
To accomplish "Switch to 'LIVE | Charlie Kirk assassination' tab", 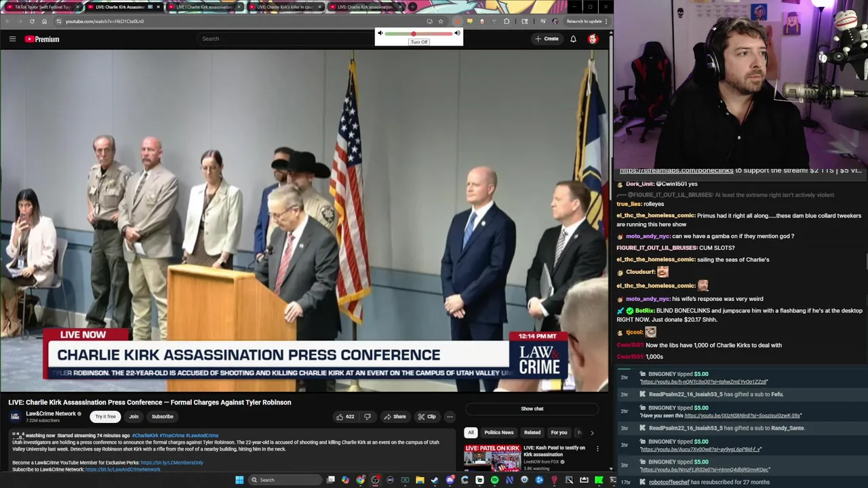I will pos(203,7).
